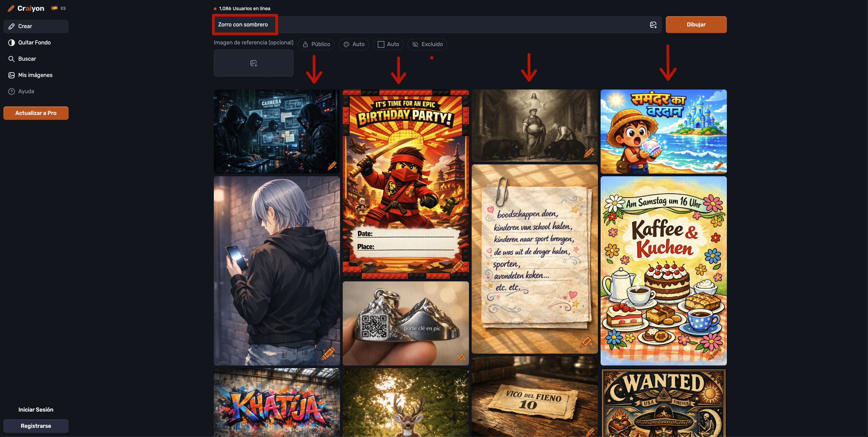Click remix pencil icon on hackers image

[x=332, y=165]
